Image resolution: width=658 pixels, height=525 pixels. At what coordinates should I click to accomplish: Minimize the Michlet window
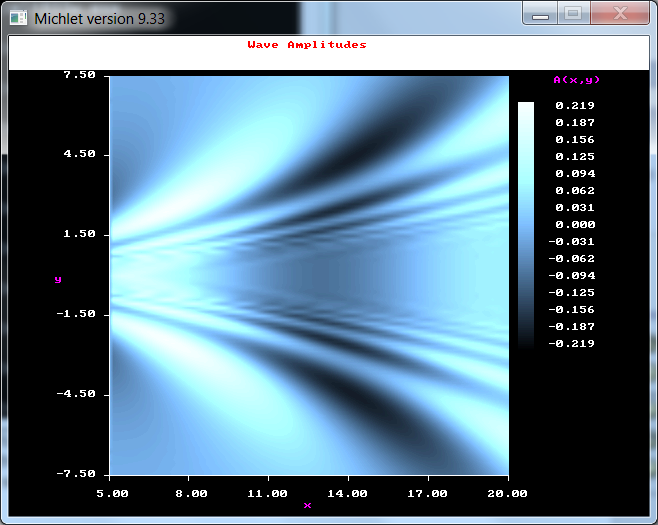[x=540, y=14]
